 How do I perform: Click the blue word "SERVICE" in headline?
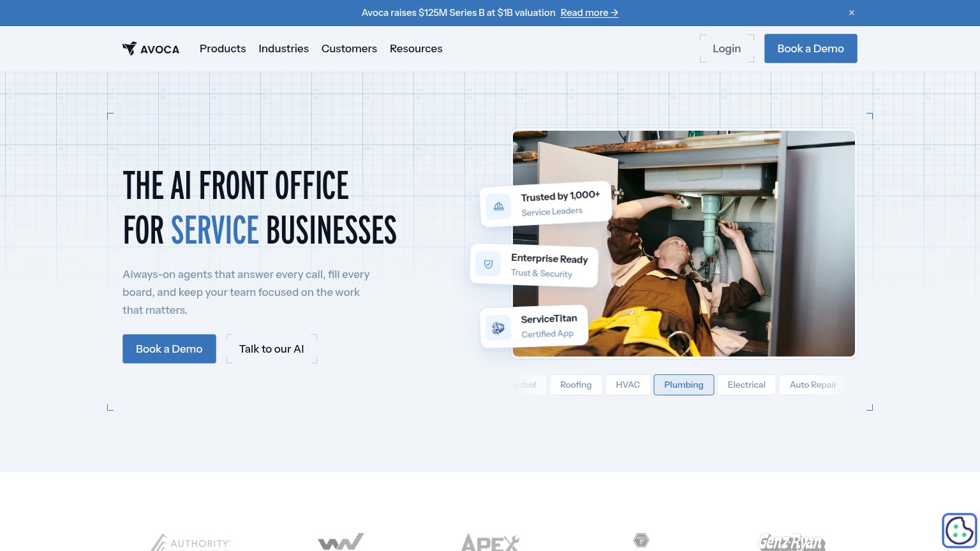point(215,230)
